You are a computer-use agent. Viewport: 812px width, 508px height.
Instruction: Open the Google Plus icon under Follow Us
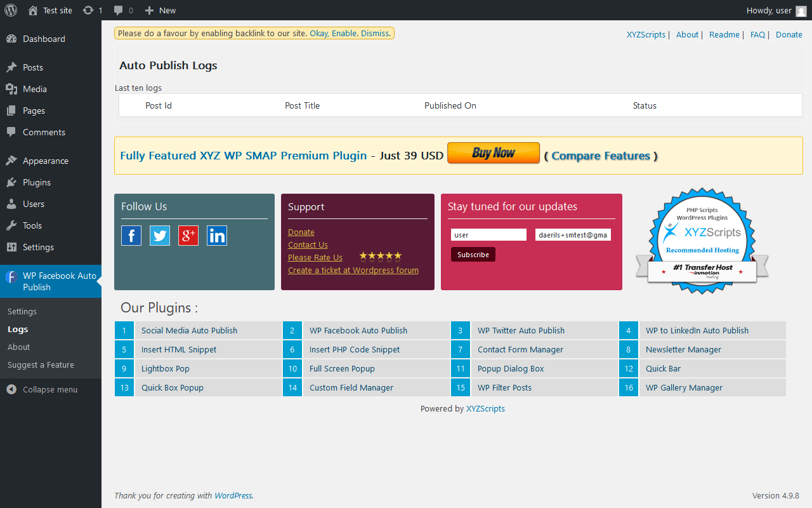click(188, 236)
